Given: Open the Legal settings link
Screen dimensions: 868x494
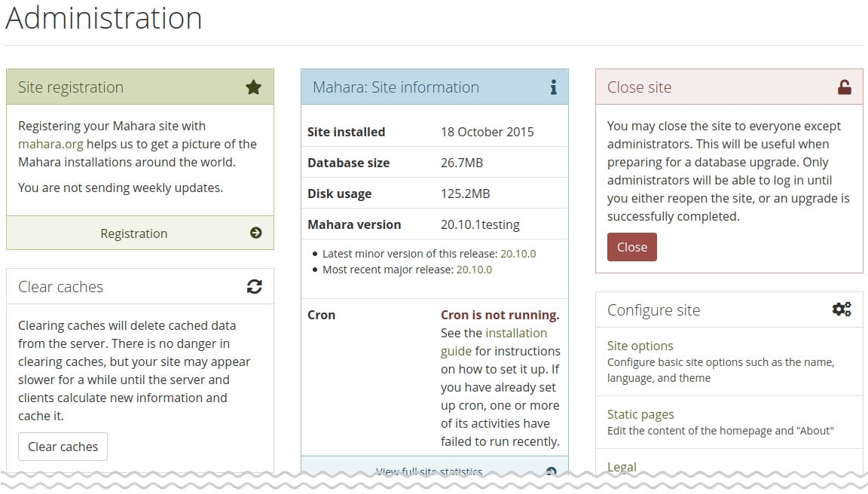Looking at the screenshot, I should tap(622, 467).
